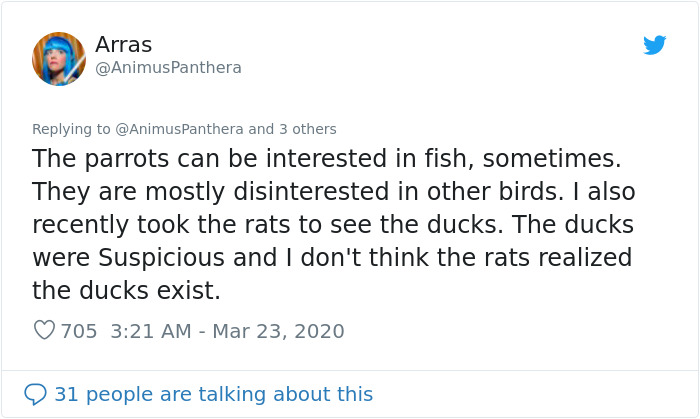
Task: Open the @AnimusPanthera handle below the name
Action: pos(168,68)
